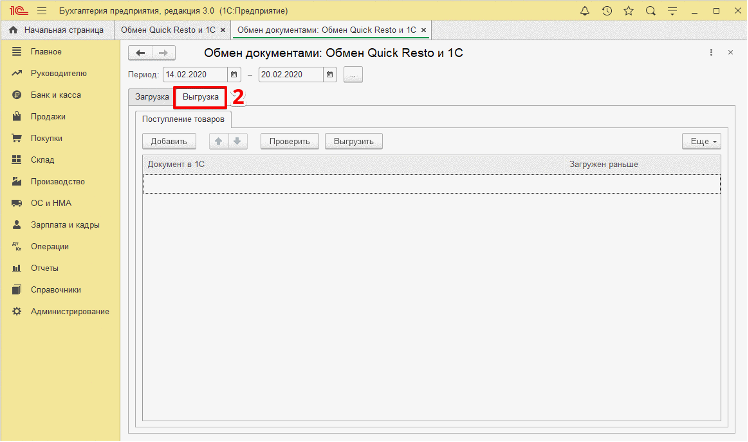
Task: Switch to Загрузка tab
Action: point(152,97)
